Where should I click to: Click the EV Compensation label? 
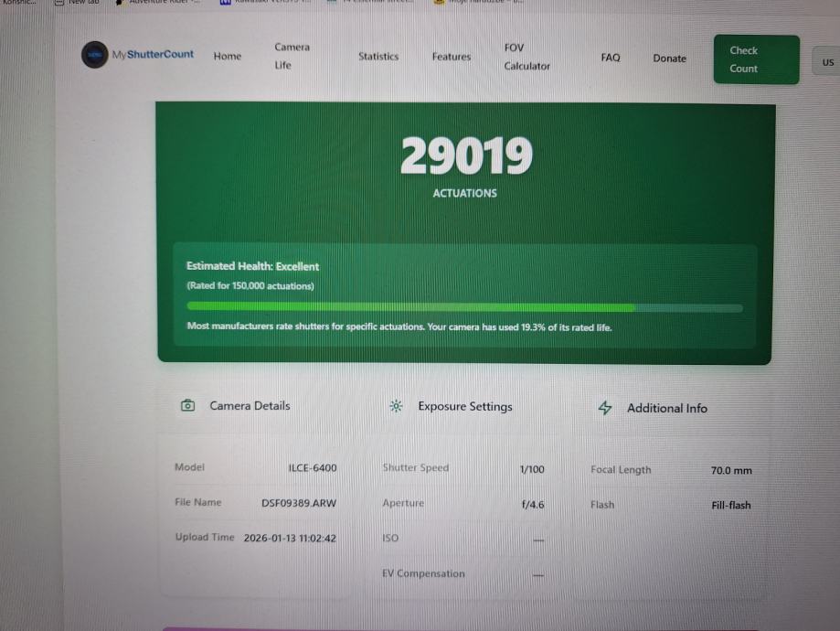(x=423, y=573)
